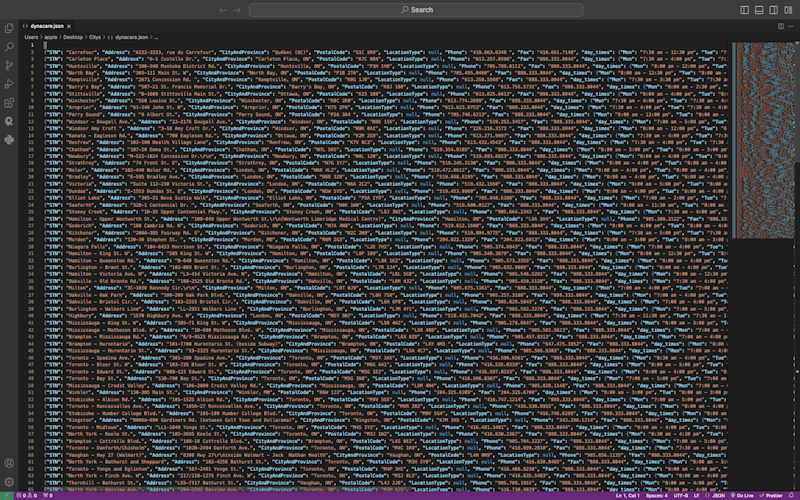Click the line starting with "Elliot Lake"
The height and width of the screenshot is (500, 800).
(385, 198)
